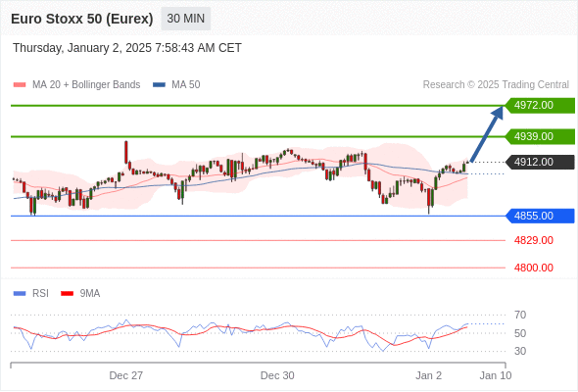The height and width of the screenshot is (392, 578).
Task: Click the 9MA red legend swatch
Action: tap(67, 294)
